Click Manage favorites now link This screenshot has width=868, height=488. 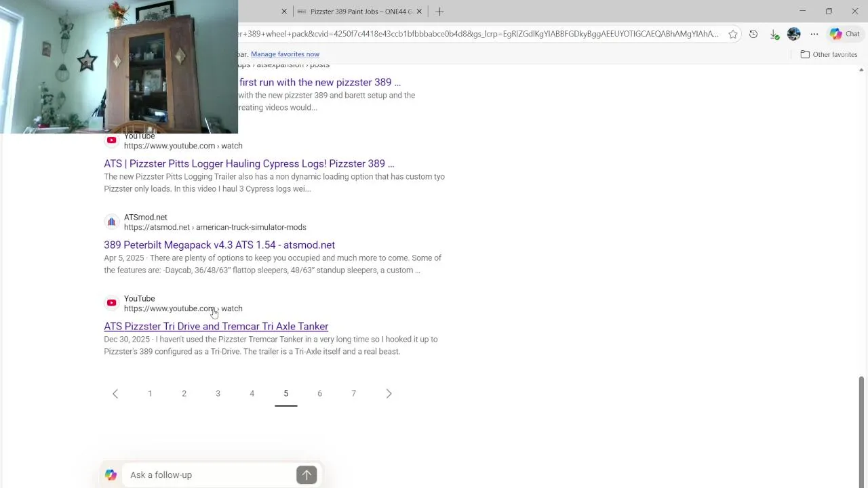[x=285, y=54]
